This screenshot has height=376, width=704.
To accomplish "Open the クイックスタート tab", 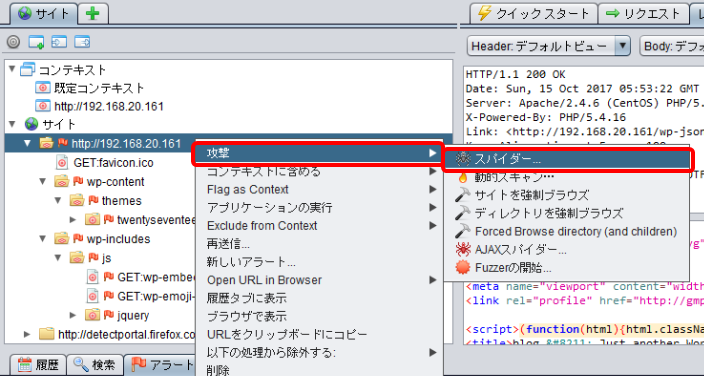I will click(533, 13).
